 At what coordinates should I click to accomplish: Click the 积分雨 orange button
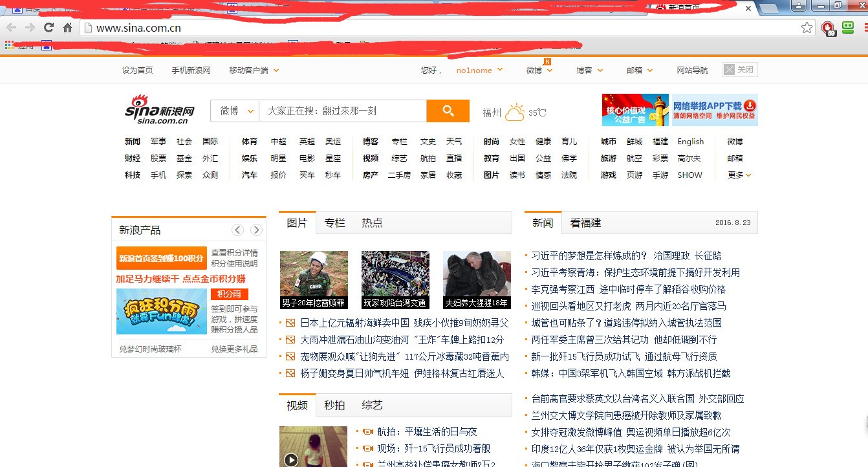point(230,294)
